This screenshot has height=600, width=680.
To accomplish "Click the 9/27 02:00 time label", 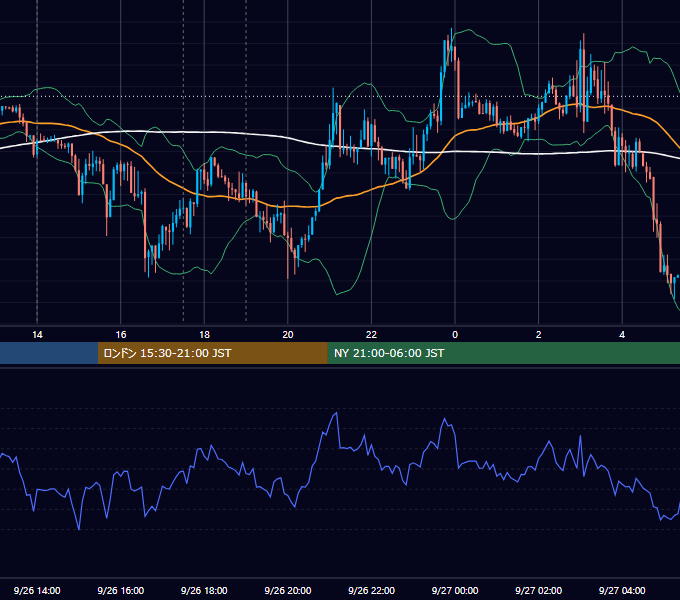I will tap(538, 590).
